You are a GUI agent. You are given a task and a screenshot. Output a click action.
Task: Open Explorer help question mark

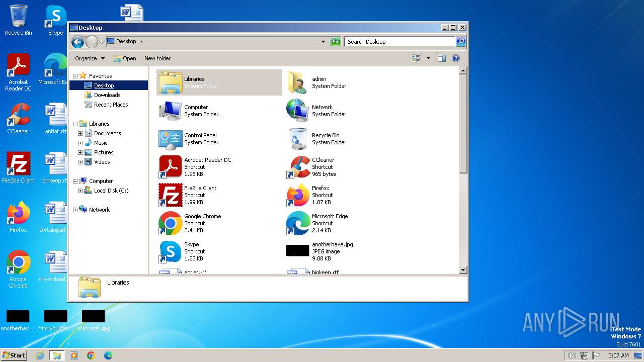(x=456, y=58)
